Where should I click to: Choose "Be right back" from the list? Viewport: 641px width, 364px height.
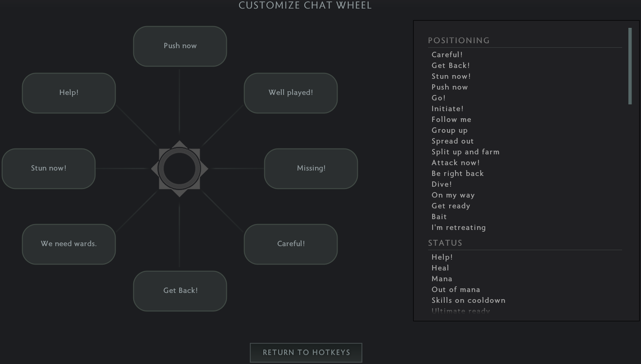[457, 174]
